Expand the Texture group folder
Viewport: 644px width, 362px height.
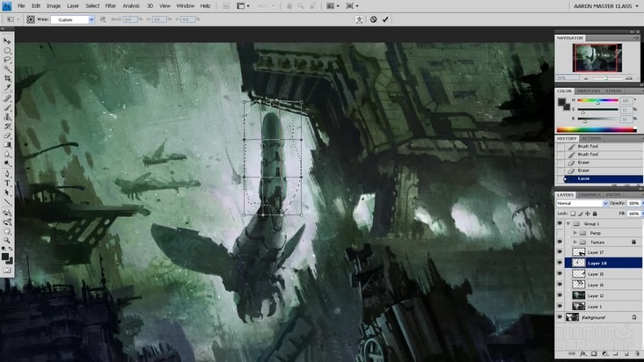(x=574, y=242)
